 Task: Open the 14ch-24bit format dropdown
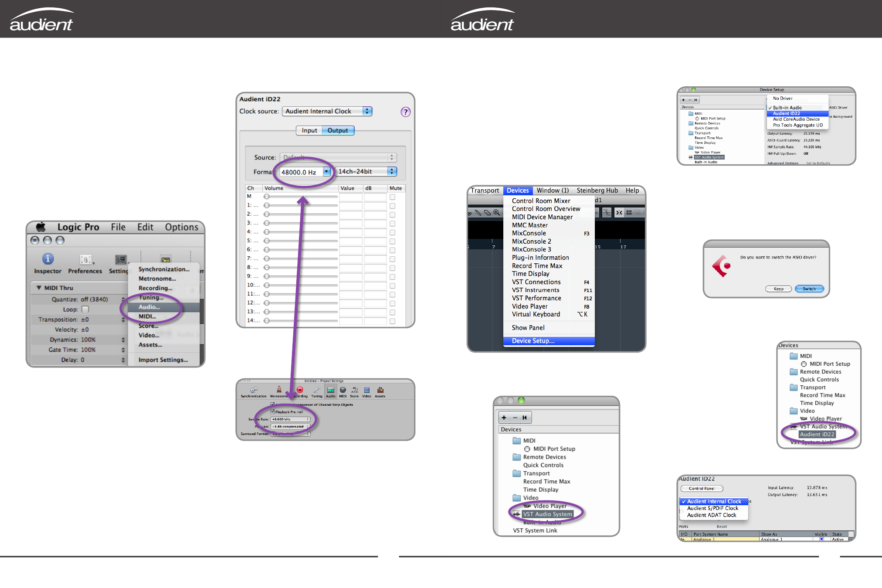point(366,172)
